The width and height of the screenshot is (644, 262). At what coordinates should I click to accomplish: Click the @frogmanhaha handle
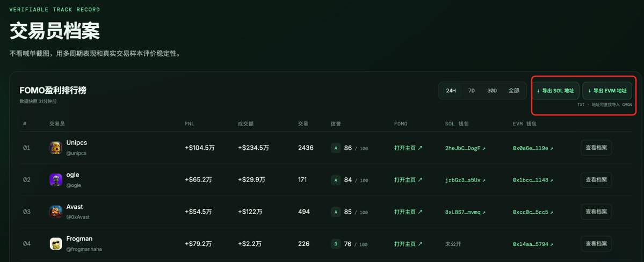pyautogui.click(x=84, y=249)
